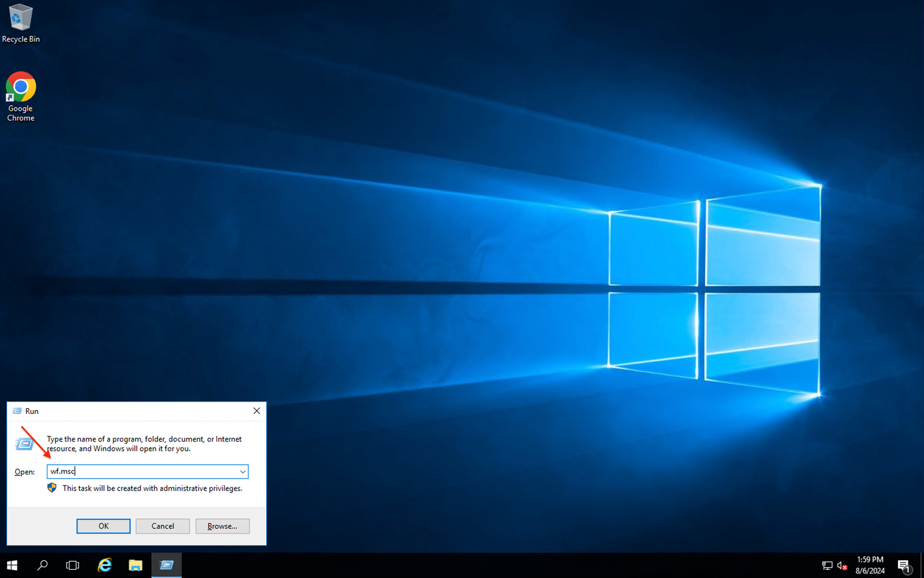Browse for a file to run
Image resolution: width=924 pixels, height=578 pixels.
(x=222, y=526)
